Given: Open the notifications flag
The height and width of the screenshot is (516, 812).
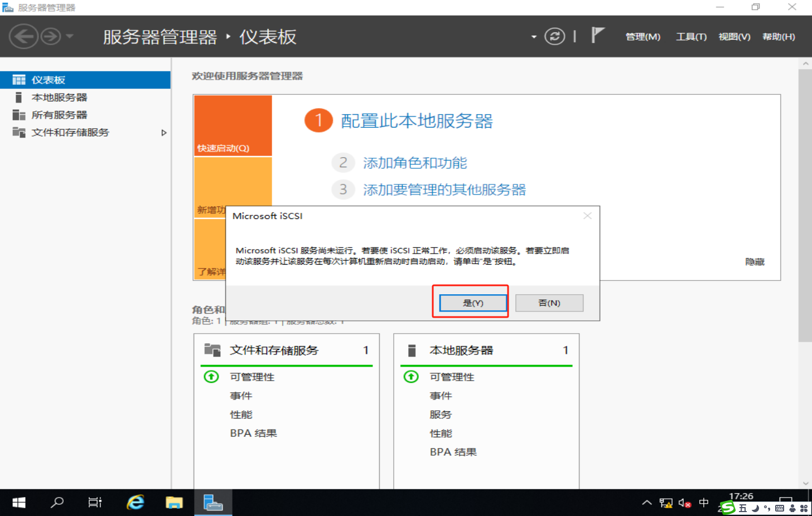Looking at the screenshot, I should [x=597, y=35].
